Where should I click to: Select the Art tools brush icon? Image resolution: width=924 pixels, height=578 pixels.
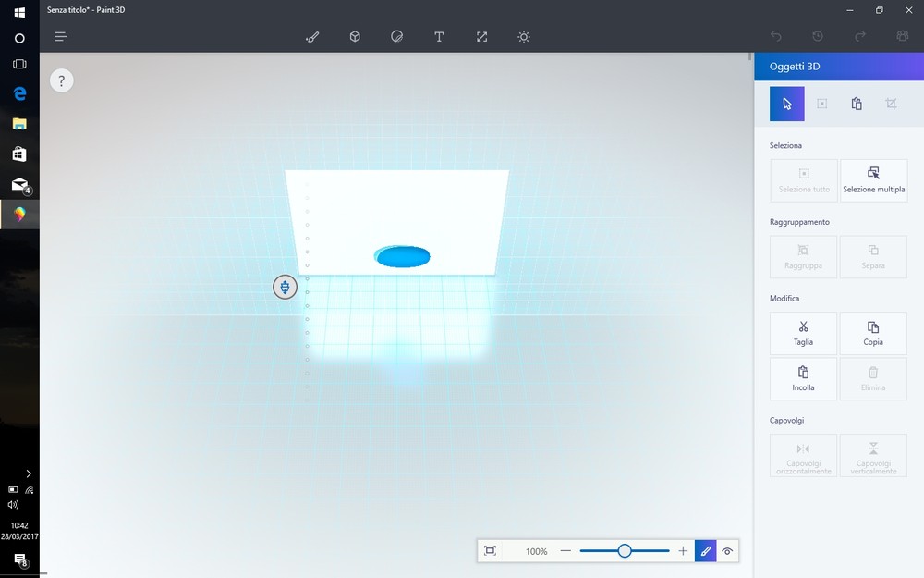[x=312, y=37]
